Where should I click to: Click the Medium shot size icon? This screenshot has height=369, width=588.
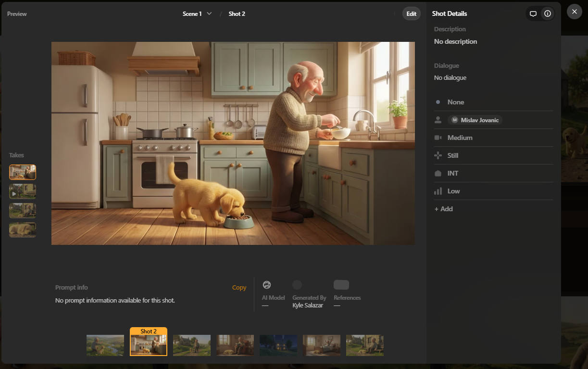click(x=438, y=138)
